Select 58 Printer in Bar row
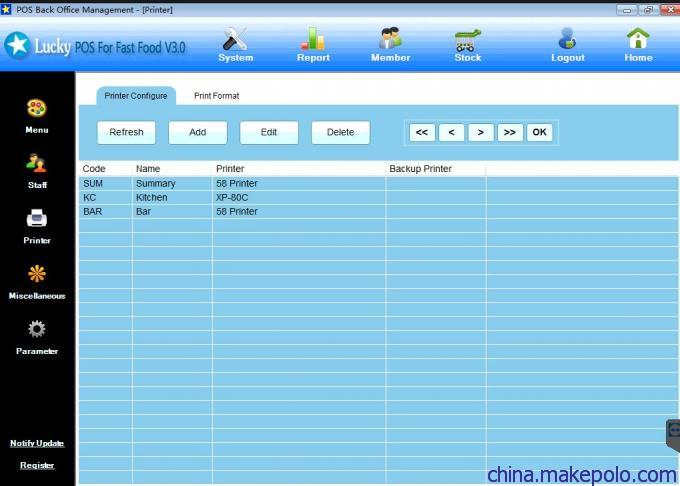The height and width of the screenshot is (486, 680). (x=299, y=212)
